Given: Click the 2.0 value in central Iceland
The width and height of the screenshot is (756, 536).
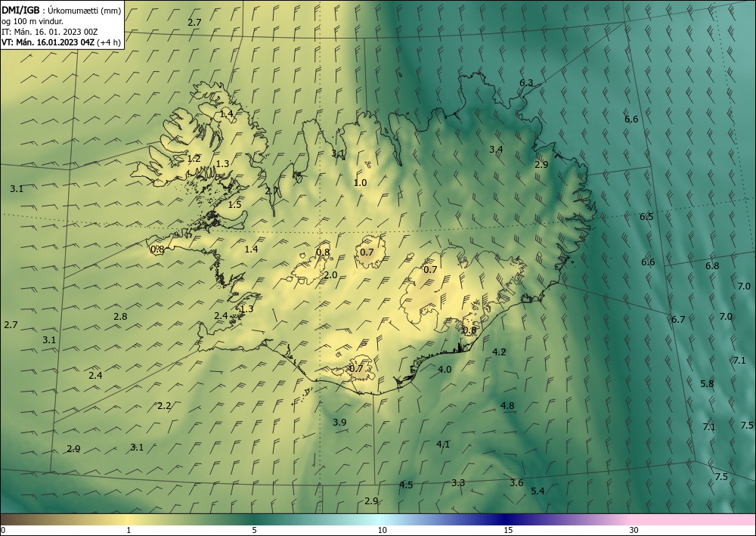Looking at the screenshot, I should (x=330, y=275).
